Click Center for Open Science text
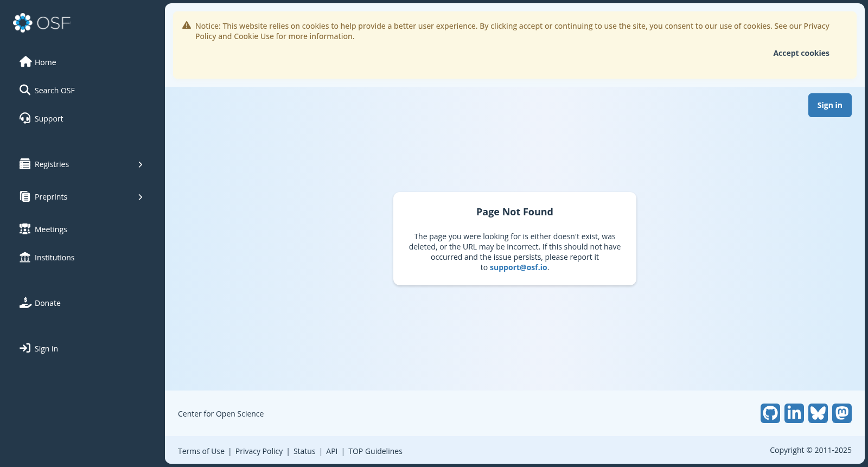Screen dimensions: 868x467 (x=221, y=414)
